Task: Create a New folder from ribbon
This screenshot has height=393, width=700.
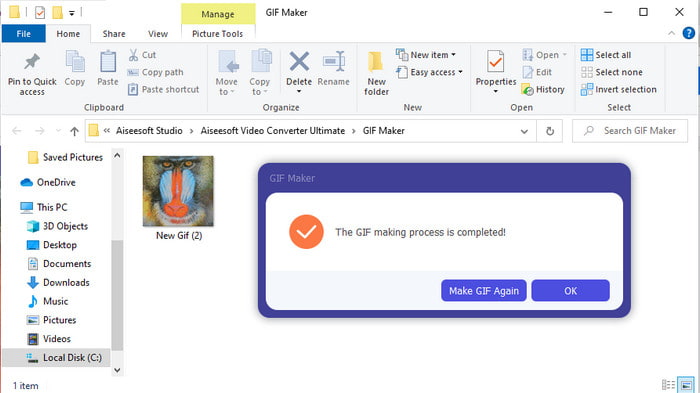Action: [x=376, y=73]
